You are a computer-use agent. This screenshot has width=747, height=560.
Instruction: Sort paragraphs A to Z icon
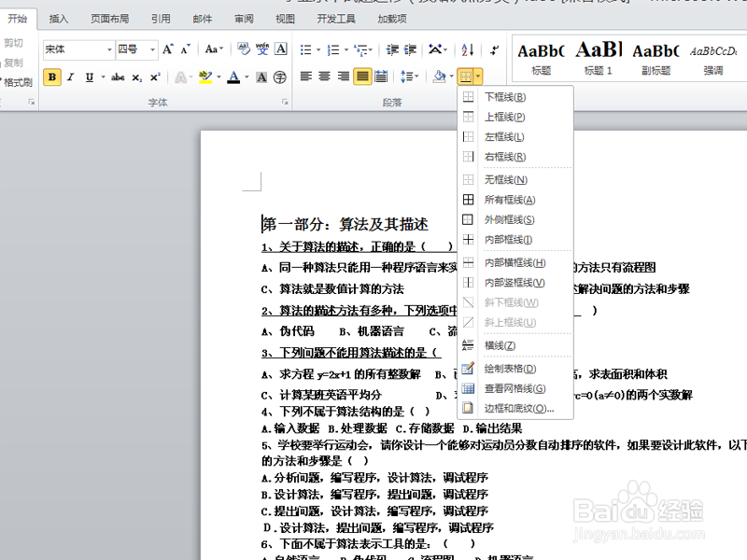[x=468, y=49]
